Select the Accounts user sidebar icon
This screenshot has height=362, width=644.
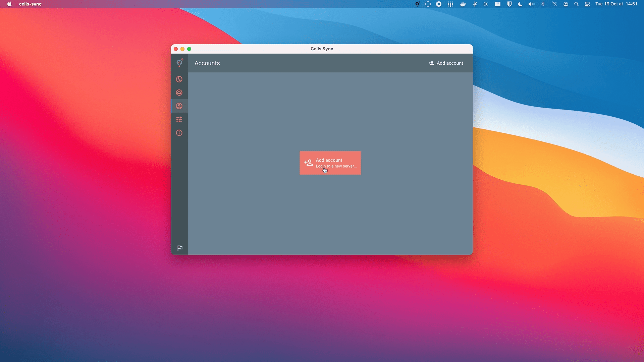click(179, 106)
